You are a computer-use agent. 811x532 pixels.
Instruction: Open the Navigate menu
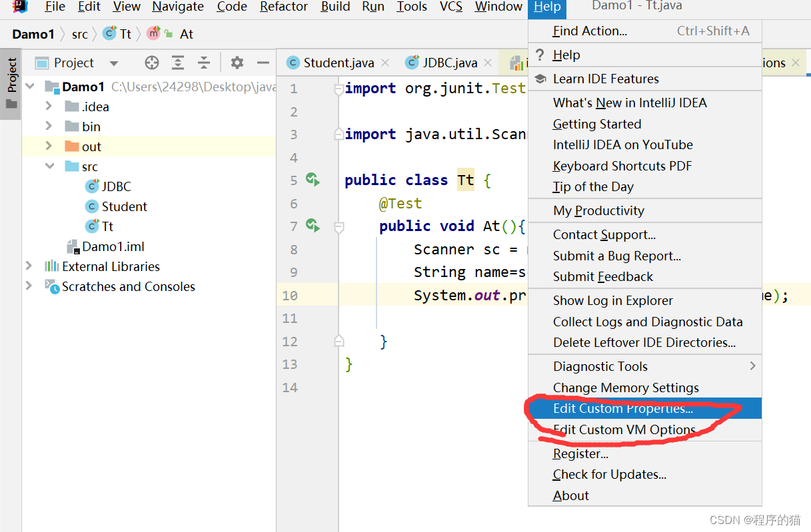[179, 7]
